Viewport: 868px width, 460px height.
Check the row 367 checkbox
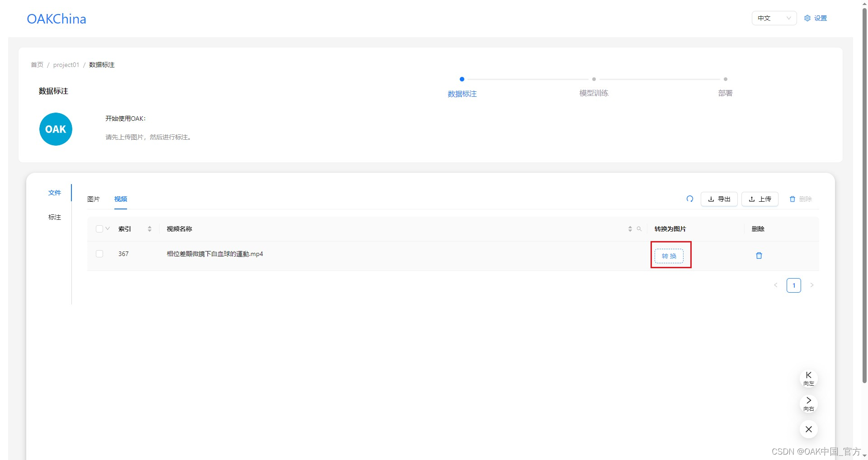click(x=99, y=254)
